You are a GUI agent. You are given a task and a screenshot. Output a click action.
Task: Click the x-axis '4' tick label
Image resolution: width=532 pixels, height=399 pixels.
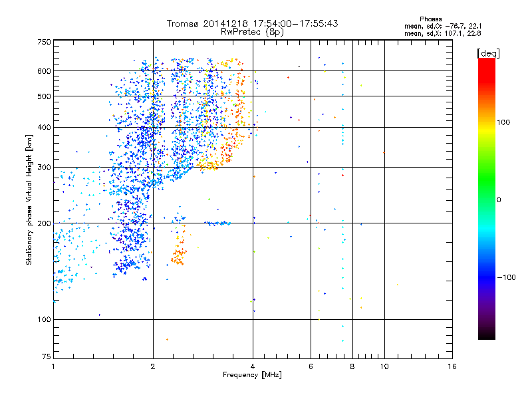tap(253, 366)
